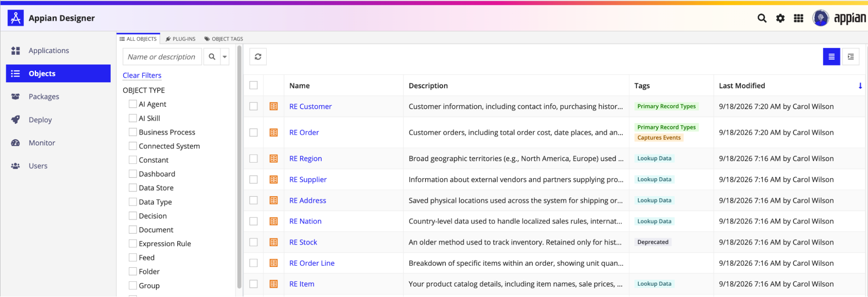The image size is (868, 297).
Task: Click the Deploy rocket icon
Action: click(x=16, y=120)
